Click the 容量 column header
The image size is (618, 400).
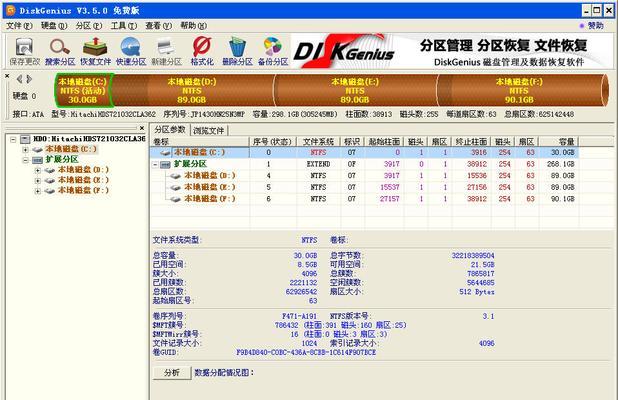click(x=559, y=141)
